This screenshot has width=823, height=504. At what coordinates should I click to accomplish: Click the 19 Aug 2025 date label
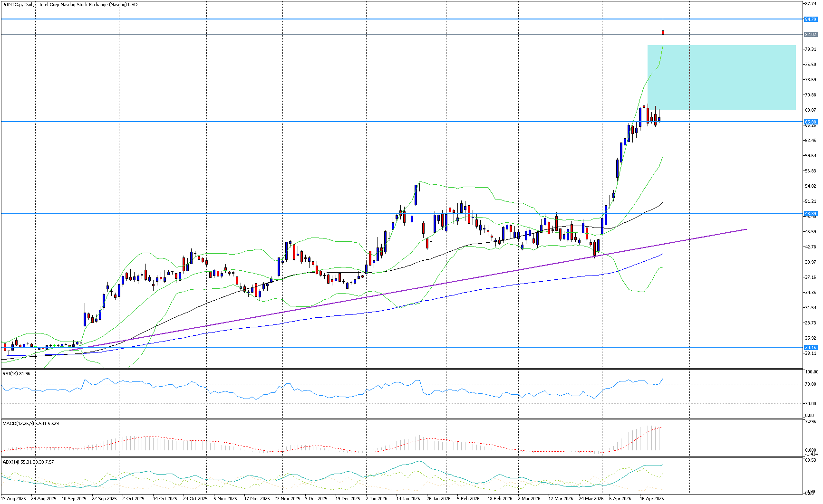(x=13, y=499)
